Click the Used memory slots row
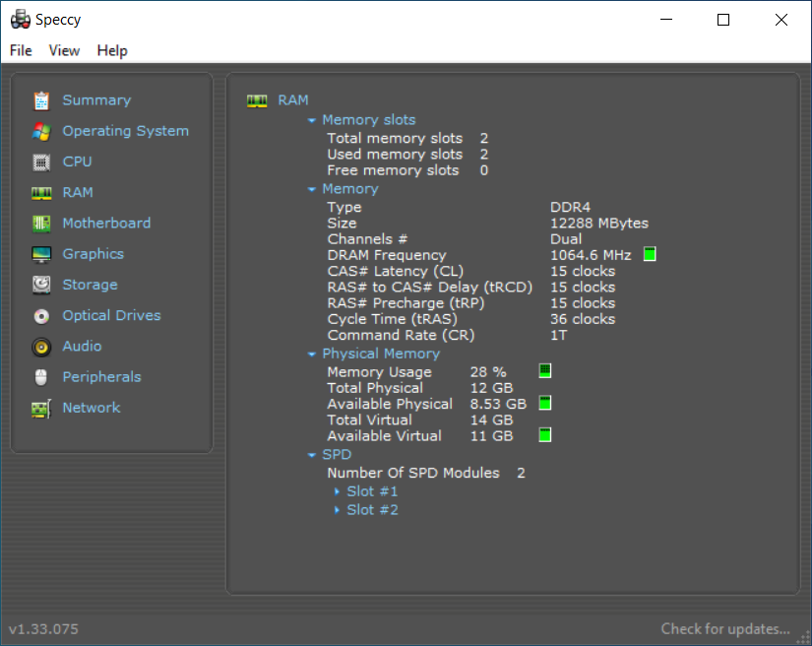 (x=407, y=155)
